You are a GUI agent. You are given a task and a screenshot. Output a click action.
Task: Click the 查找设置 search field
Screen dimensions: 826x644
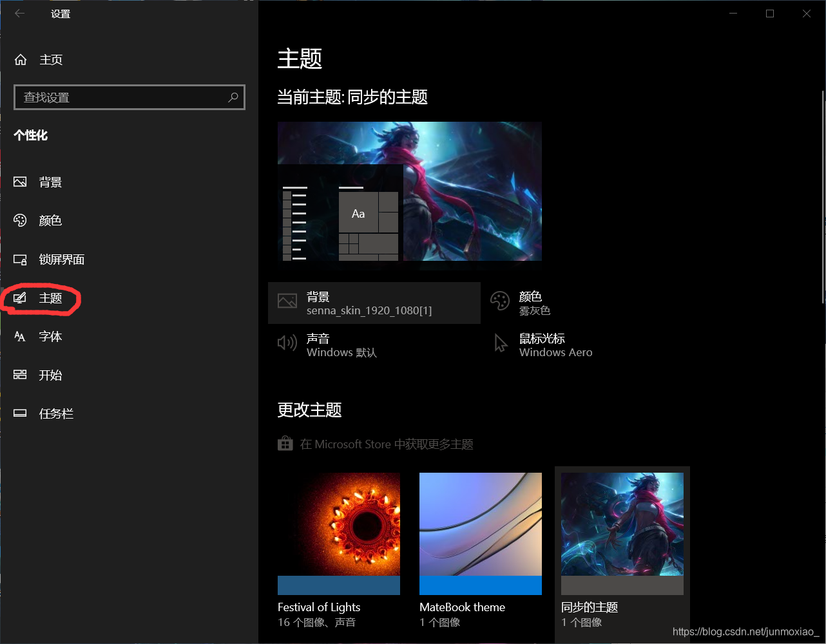[x=129, y=97]
